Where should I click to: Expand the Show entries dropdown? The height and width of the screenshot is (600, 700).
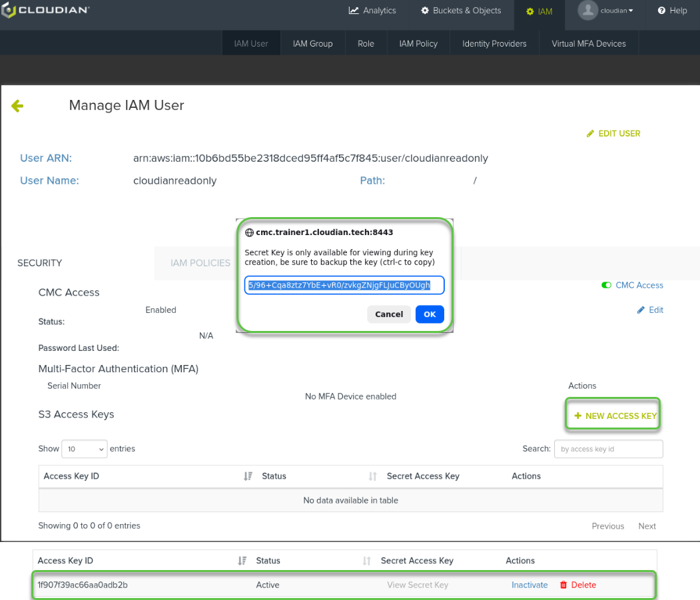(x=84, y=449)
